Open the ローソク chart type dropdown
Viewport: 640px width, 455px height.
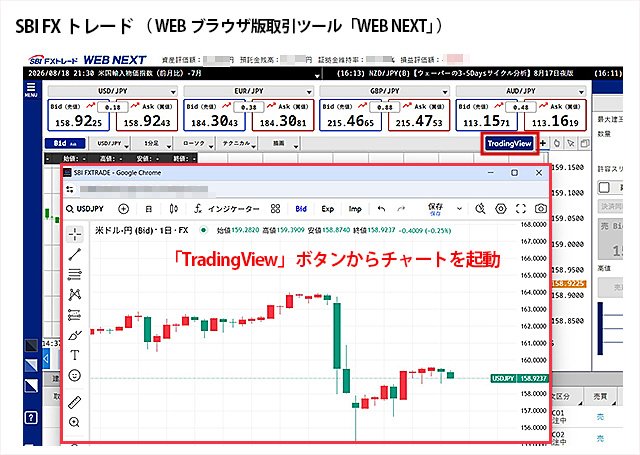point(194,144)
